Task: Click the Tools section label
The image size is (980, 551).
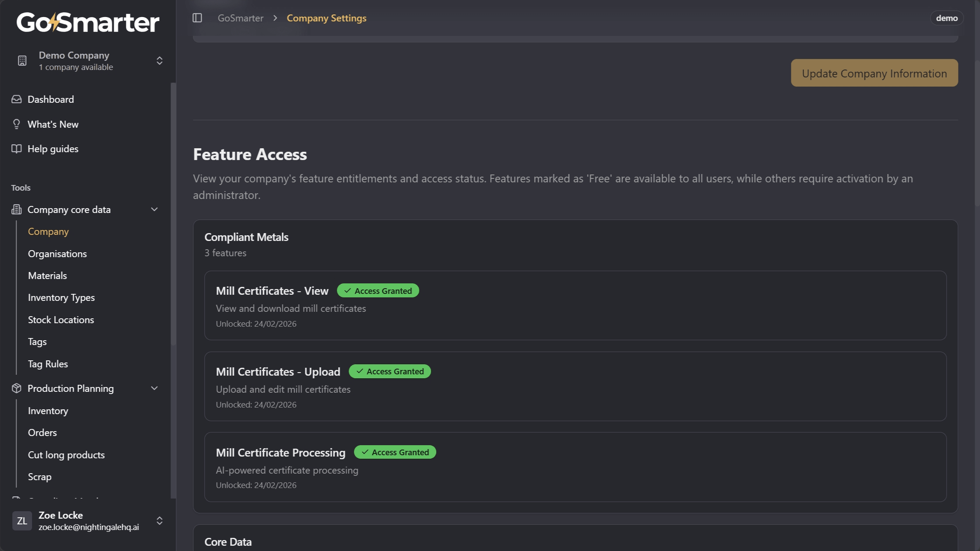Action: coord(21,188)
